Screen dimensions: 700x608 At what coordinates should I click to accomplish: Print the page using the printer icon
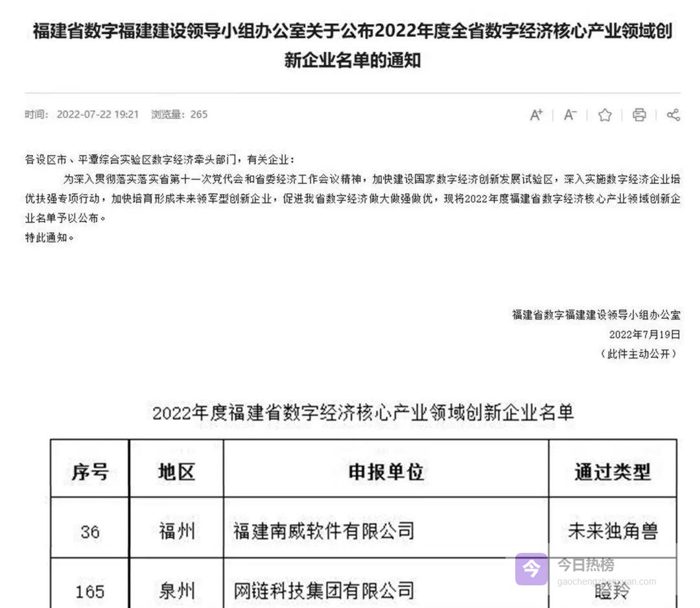[639, 115]
